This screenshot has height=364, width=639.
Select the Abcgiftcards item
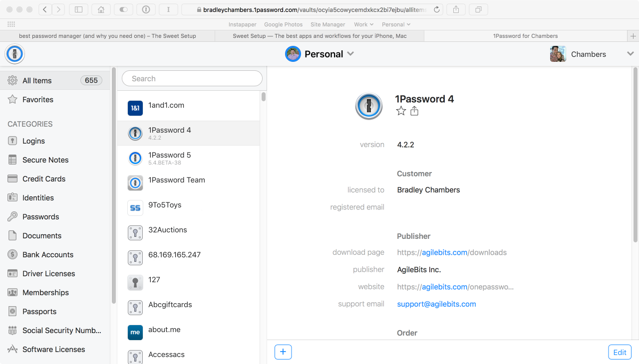click(189, 308)
